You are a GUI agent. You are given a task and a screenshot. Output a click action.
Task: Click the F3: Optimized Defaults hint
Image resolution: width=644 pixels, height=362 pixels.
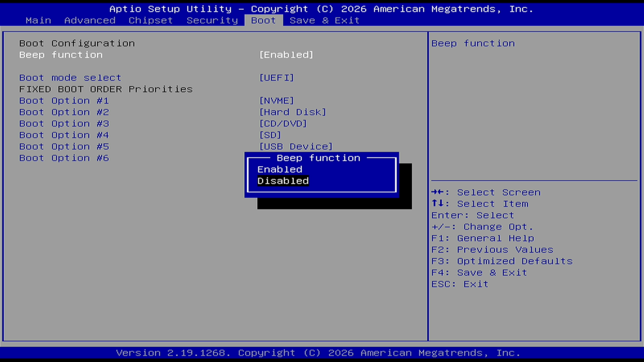(x=502, y=261)
